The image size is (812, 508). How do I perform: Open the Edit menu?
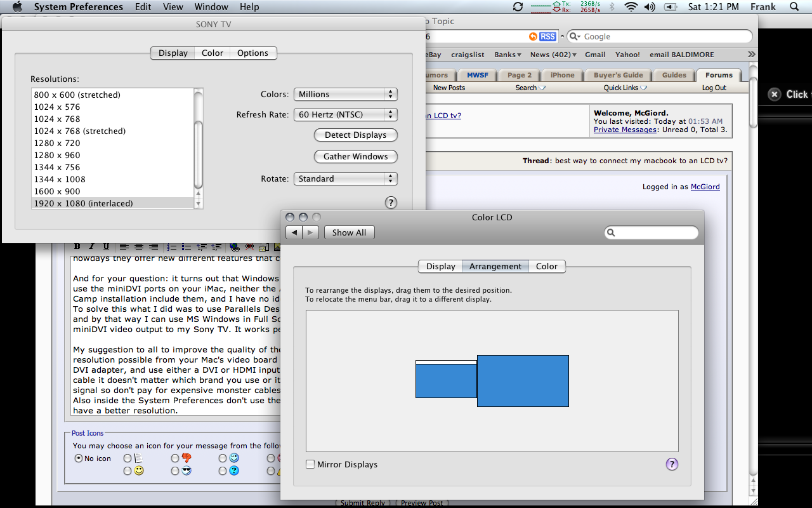pos(143,7)
